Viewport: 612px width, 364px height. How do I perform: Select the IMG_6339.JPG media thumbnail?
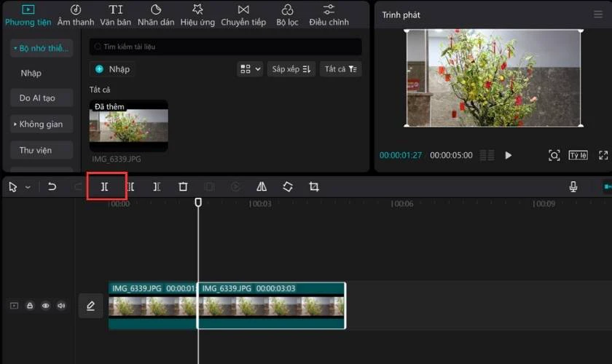(x=129, y=126)
